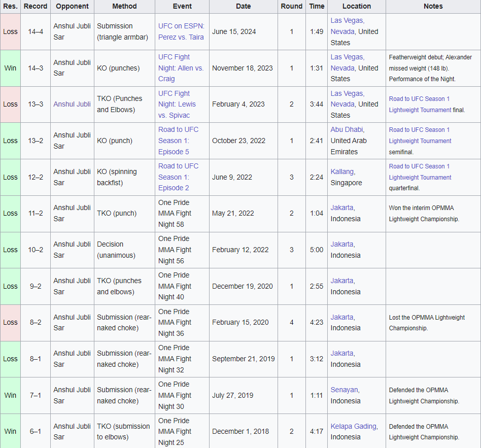This screenshot has width=481, height=448.
Task: Click the Record column header
Action: [x=36, y=7]
